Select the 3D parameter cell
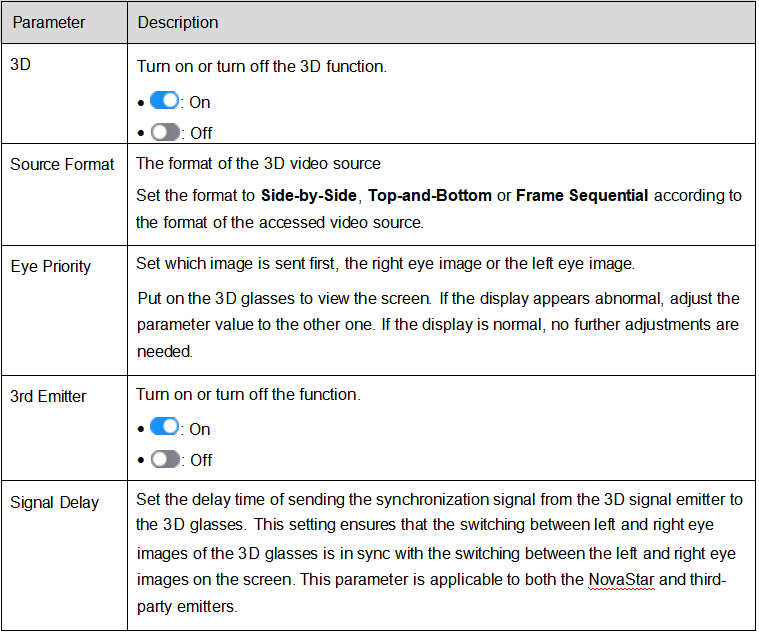 tap(64, 93)
